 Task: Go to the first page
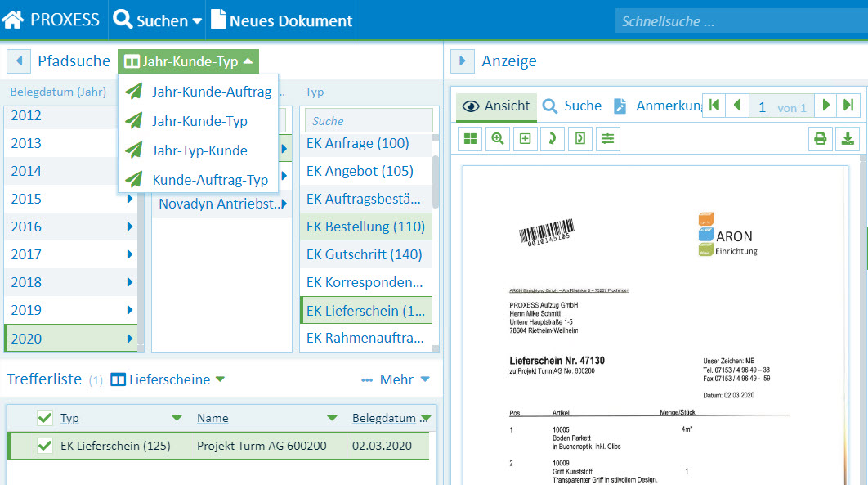coord(714,106)
